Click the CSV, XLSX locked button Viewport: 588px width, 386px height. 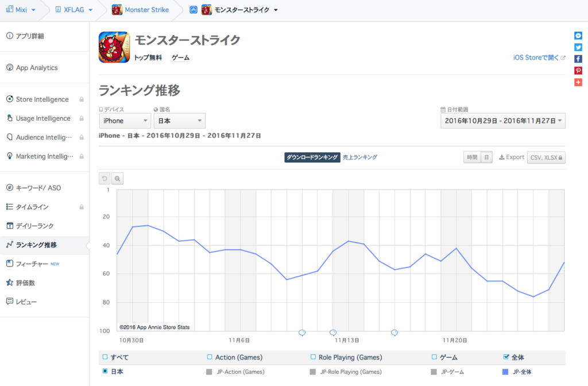(546, 157)
